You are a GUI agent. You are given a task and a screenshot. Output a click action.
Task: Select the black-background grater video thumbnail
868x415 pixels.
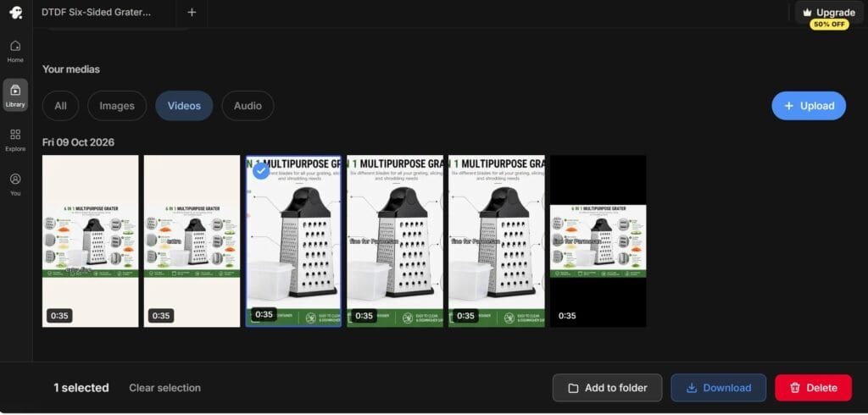598,241
